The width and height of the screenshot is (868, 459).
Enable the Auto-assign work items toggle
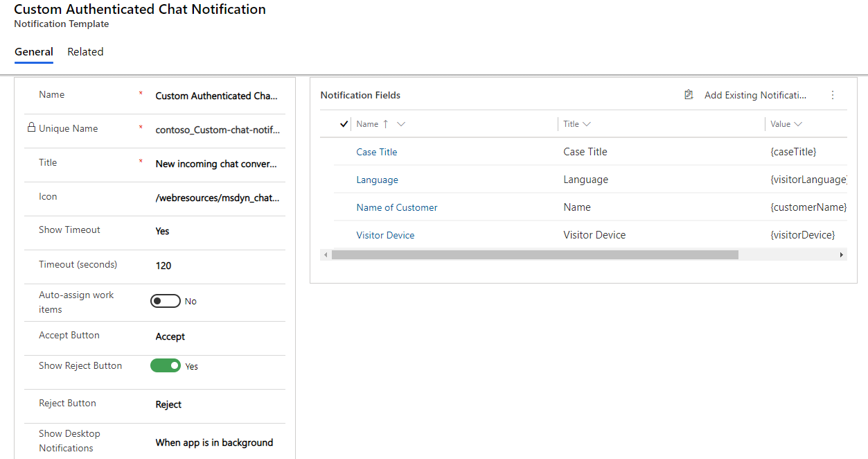tap(165, 300)
